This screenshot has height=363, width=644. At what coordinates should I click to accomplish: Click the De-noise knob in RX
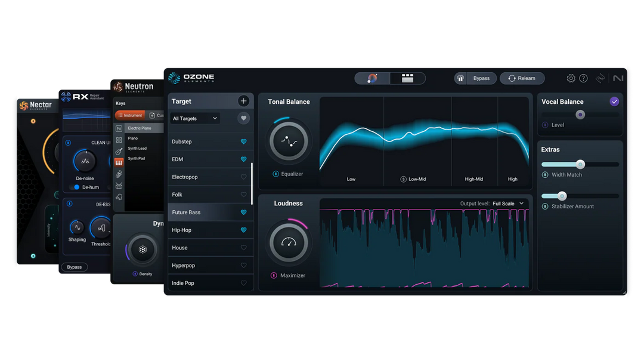pos(85,161)
